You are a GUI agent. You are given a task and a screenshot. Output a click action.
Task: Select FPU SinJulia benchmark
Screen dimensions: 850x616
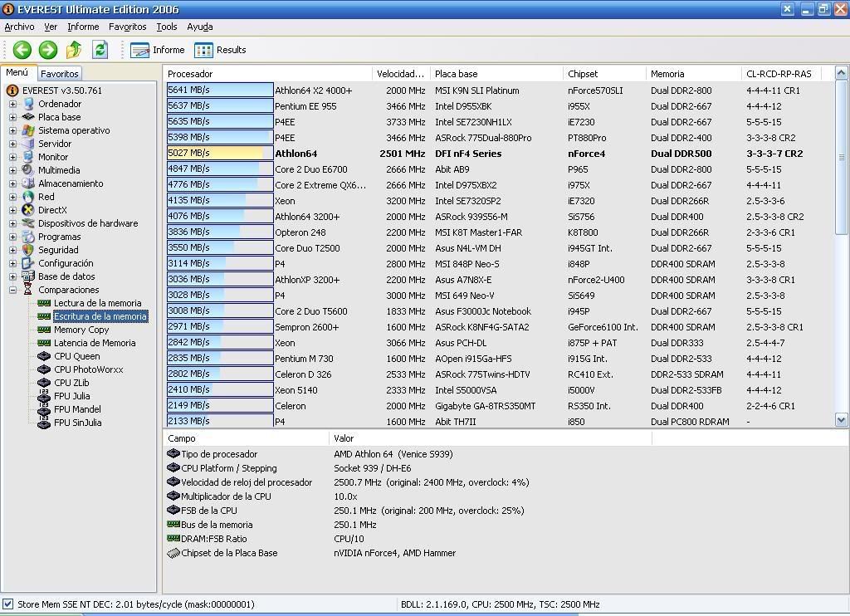(77, 423)
